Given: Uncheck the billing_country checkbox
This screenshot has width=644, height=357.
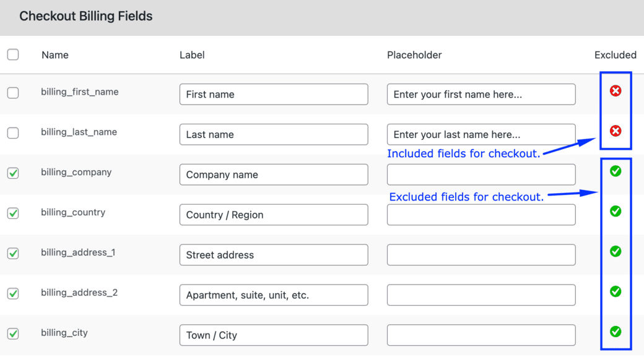Looking at the screenshot, I should click(13, 213).
